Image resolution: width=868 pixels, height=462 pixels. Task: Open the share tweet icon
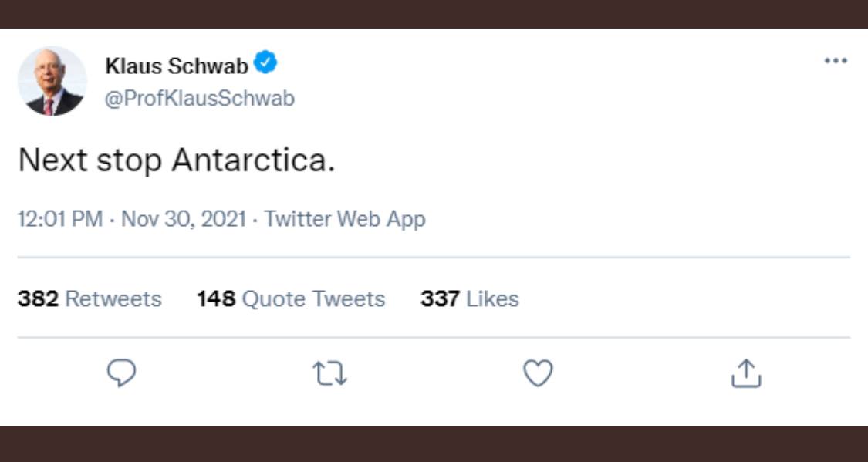(x=746, y=374)
